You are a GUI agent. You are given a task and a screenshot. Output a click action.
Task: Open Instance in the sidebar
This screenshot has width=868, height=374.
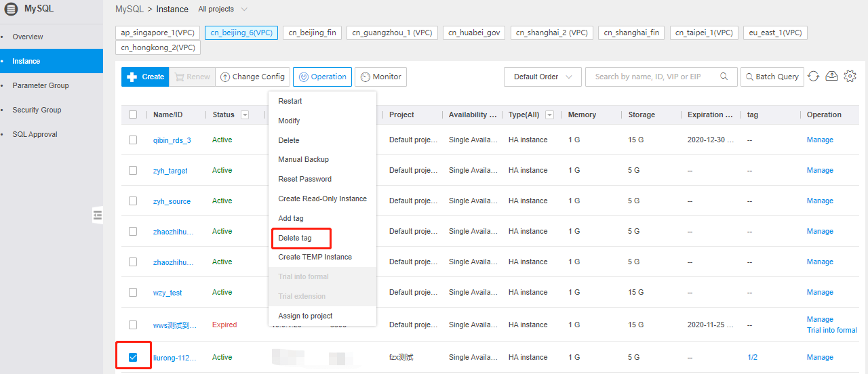(52, 61)
